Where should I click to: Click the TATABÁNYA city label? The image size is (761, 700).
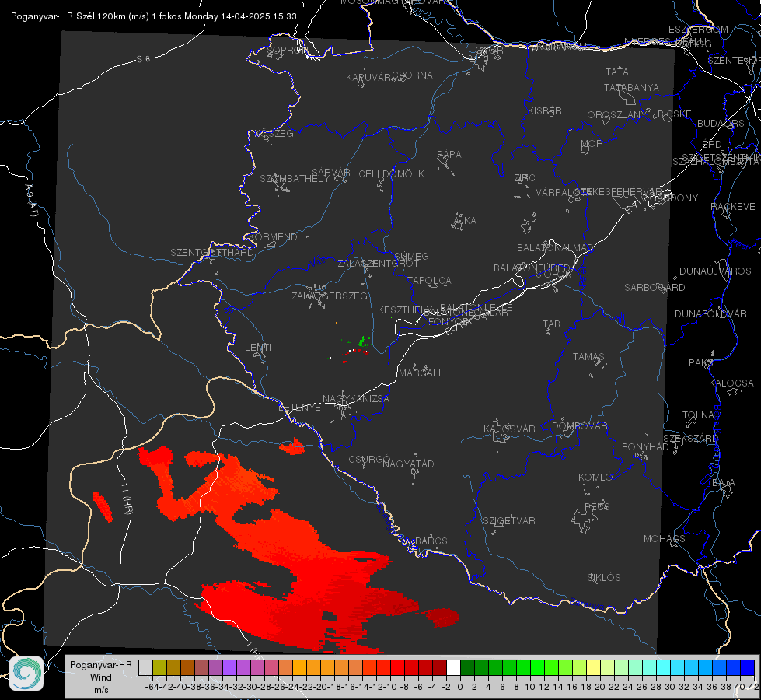[631, 87]
